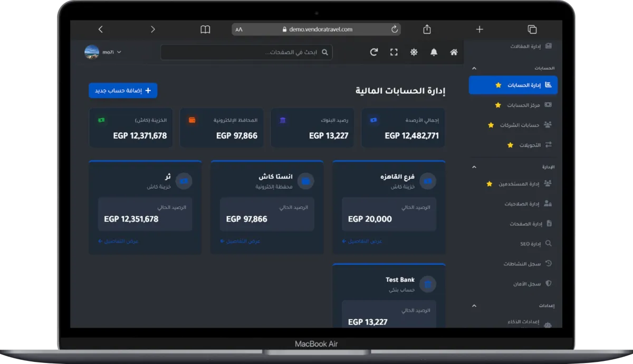
Task: Collapse the الحسابات sidebar section
Action: pyautogui.click(x=474, y=68)
